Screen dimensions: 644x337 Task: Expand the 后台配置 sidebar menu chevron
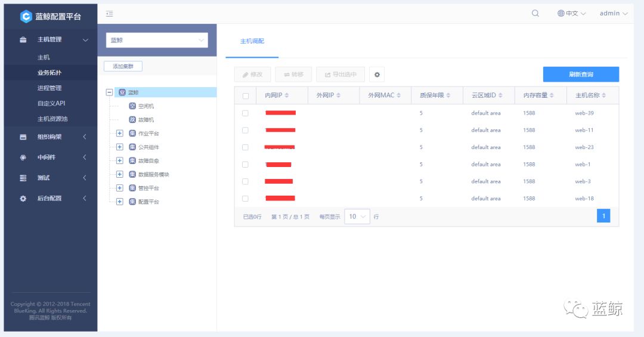[x=85, y=198]
